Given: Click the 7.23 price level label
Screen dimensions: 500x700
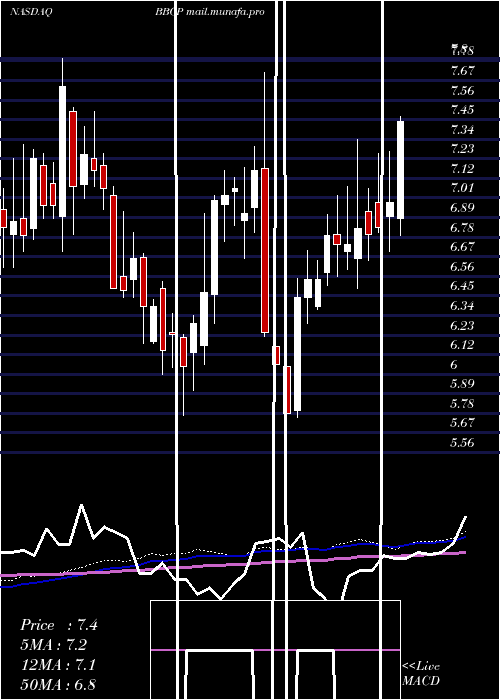Looking at the screenshot, I should click(x=462, y=149).
